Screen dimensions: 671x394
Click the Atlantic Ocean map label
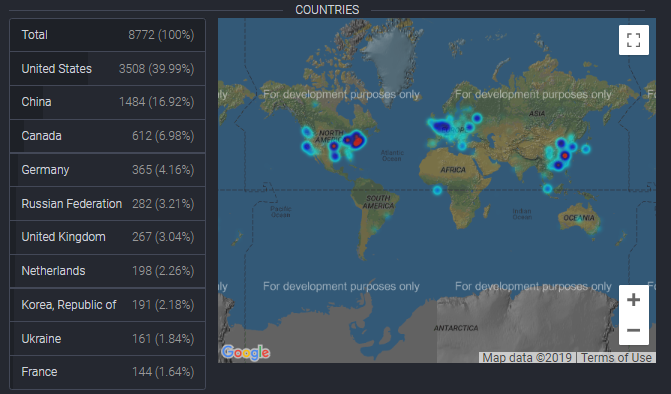tap(392, 155)
